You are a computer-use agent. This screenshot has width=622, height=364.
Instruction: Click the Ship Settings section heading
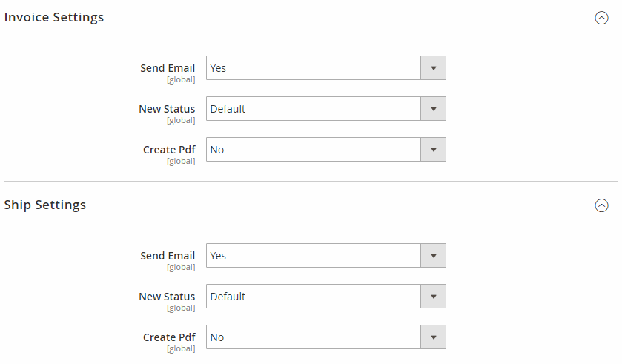pos(44,205)
